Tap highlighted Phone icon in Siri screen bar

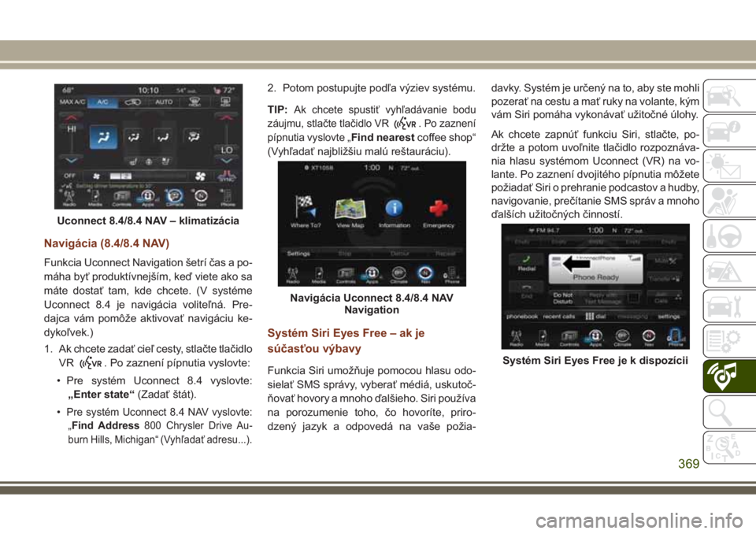(675, 337)
